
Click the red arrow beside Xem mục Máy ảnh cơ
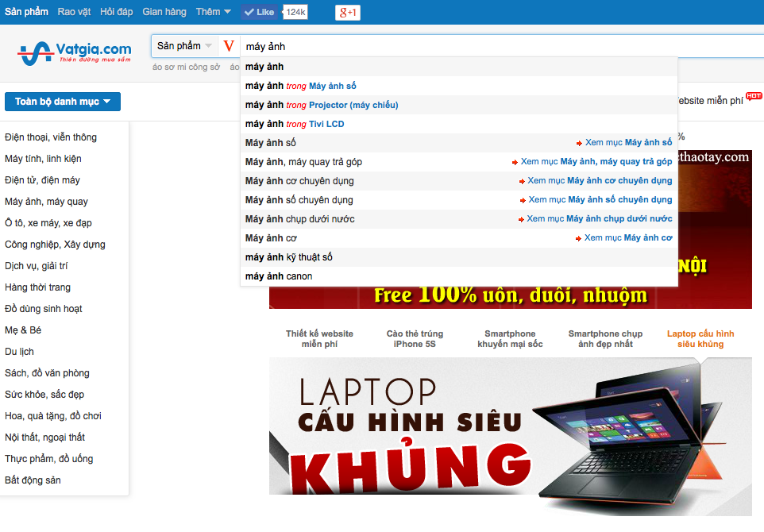click(x=578, y=238)
